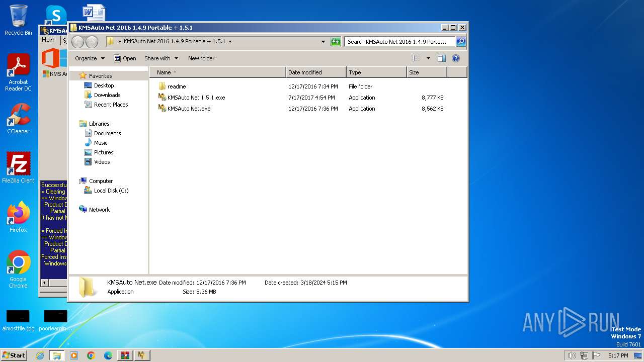The width and height of the screenshot is (644, 362).
Task: Open the Word document desktop icon
Action: coord(94,13)
